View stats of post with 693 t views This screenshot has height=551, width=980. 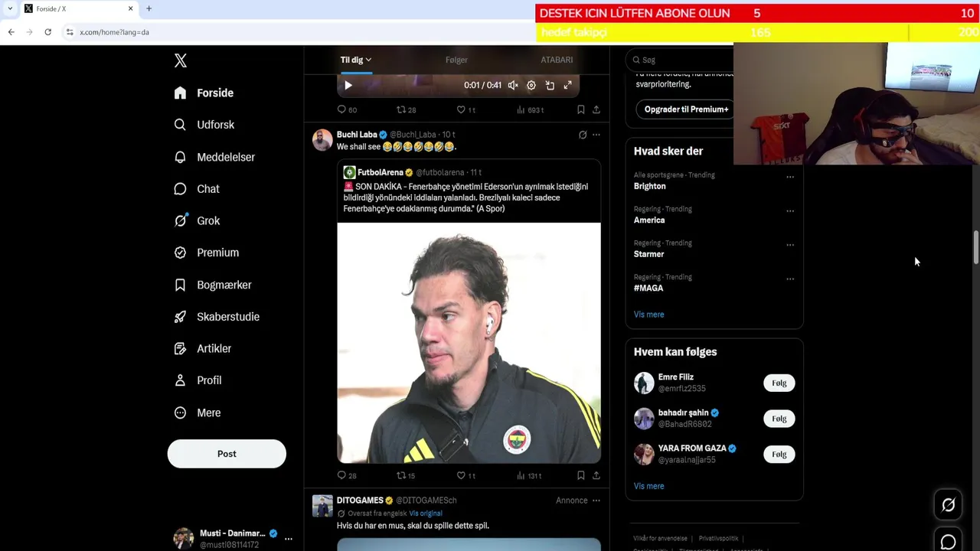pos(530,109)
